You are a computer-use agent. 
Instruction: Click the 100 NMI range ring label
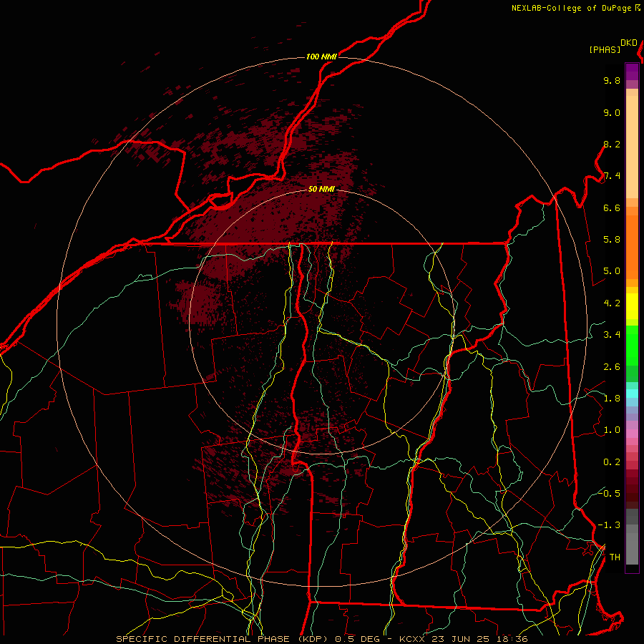pos(321,57)
